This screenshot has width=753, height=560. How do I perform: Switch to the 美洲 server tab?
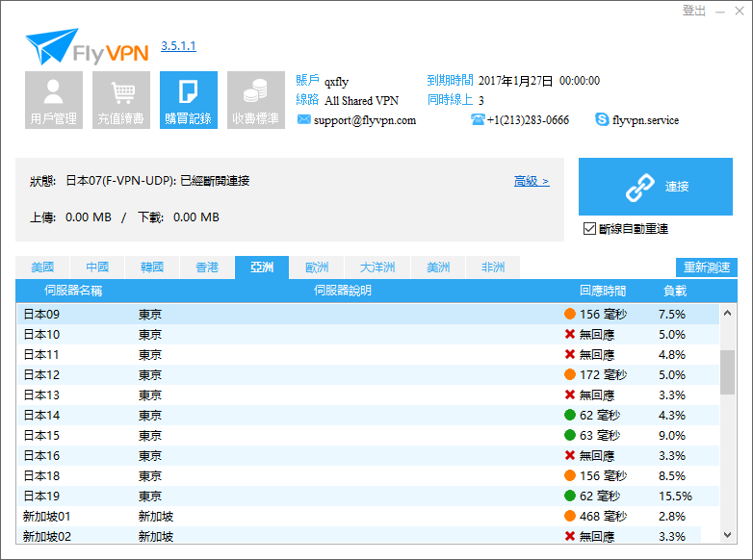click(x=438, y=267)
